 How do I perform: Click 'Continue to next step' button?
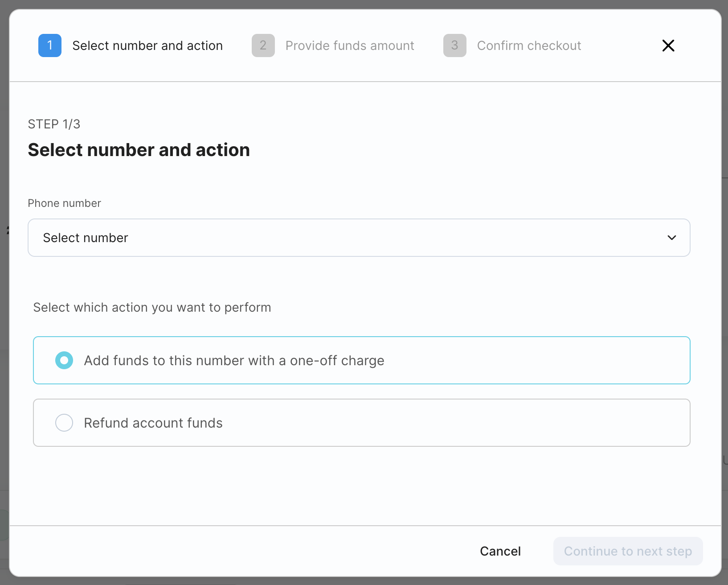coord(628,551)
